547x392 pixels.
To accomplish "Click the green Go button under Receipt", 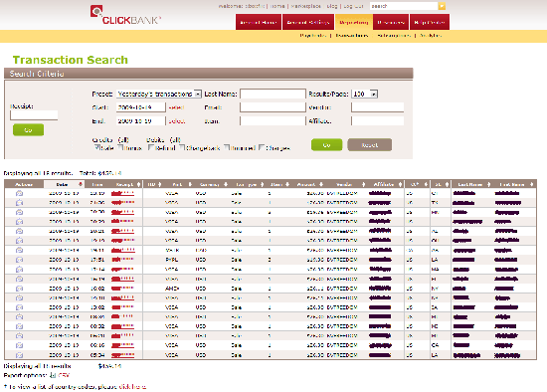I will coord(28,130).
